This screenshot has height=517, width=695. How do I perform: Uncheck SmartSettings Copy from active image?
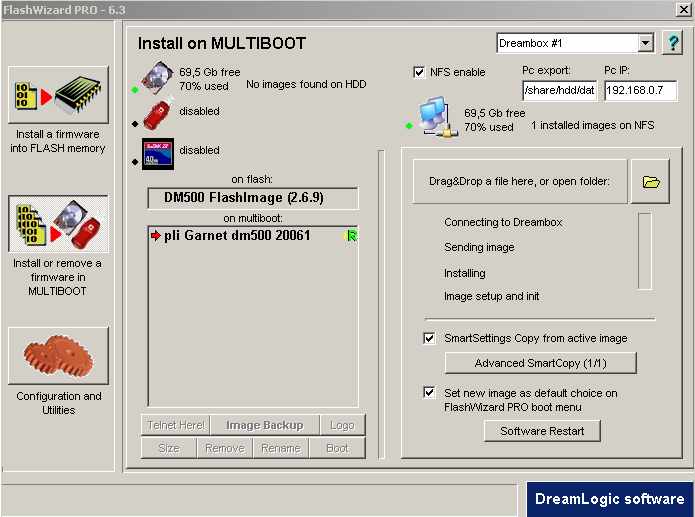coord(429,338)
